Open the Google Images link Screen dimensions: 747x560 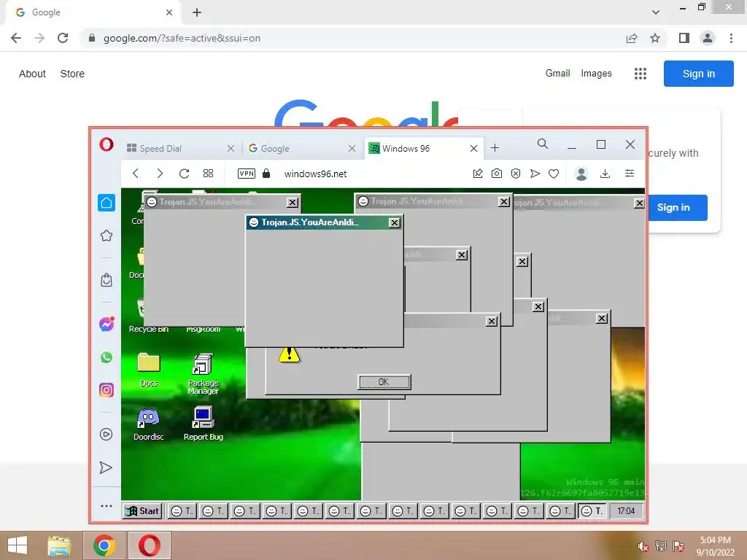coord(596,74)
